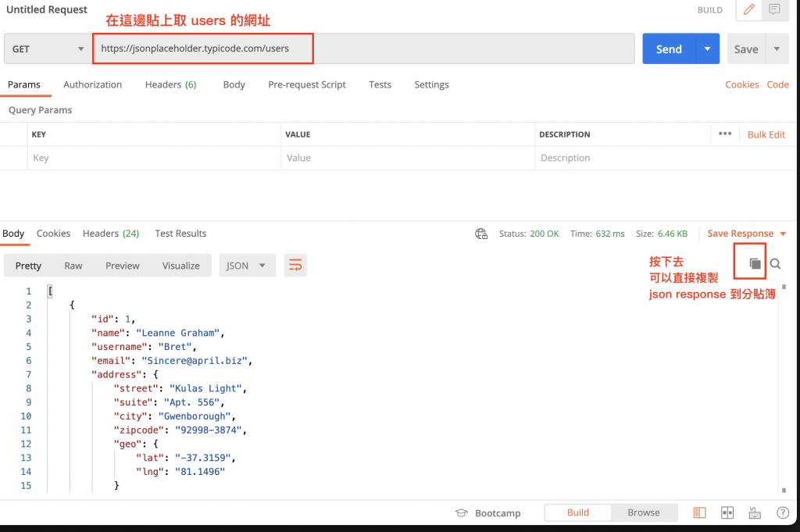Open Bootcamp graduation cap icon
The height and width of the screenshot is (532, 800).
(461, 512)
